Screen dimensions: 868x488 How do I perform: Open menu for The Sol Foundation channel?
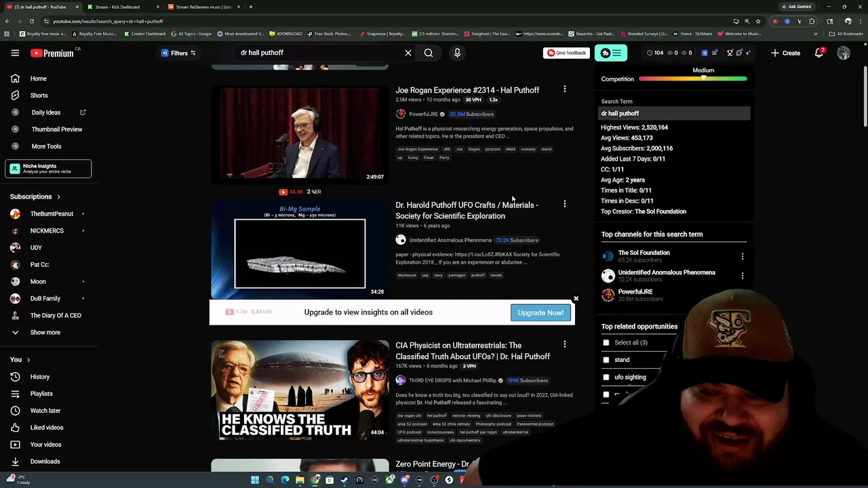[743, 256]
